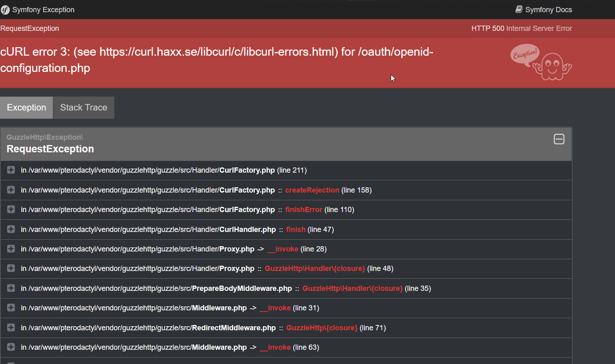Switch to the Exception tab
The image size is (615, 364).
26,108
